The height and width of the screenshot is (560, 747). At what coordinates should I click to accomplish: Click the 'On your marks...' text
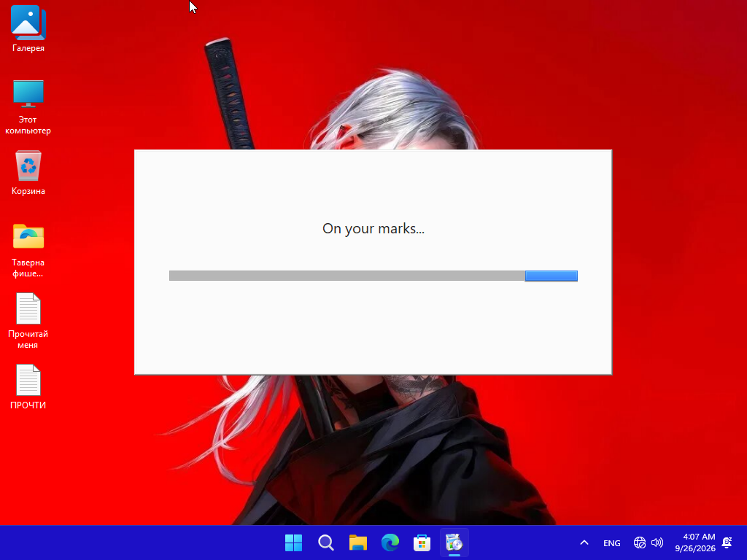[x=373, y=229]
